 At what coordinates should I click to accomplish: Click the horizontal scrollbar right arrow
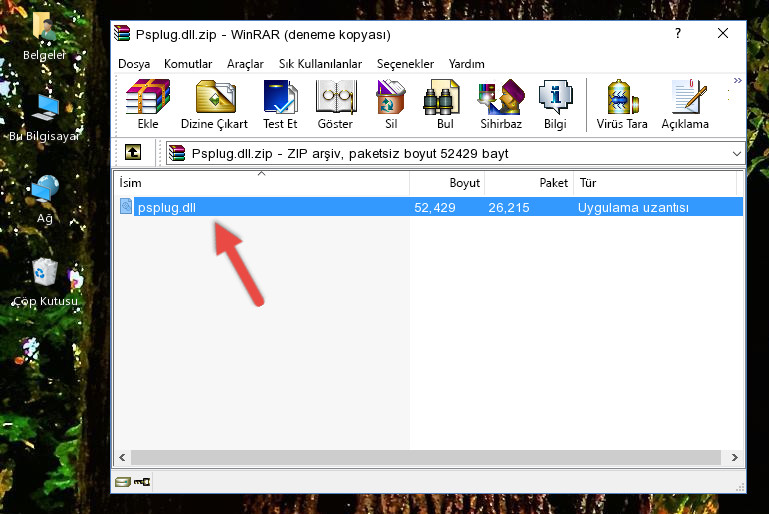[734, 458]
